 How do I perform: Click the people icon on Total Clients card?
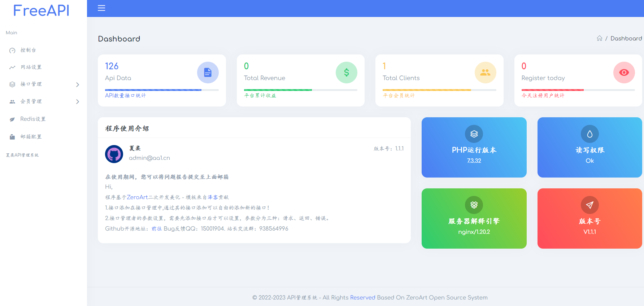[x=486, y=73]
